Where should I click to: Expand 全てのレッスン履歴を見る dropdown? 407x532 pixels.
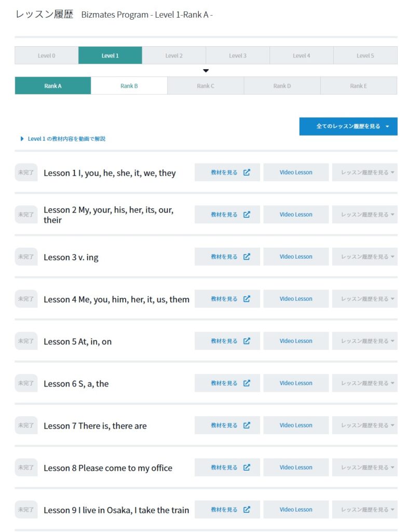tap(348, 126)
